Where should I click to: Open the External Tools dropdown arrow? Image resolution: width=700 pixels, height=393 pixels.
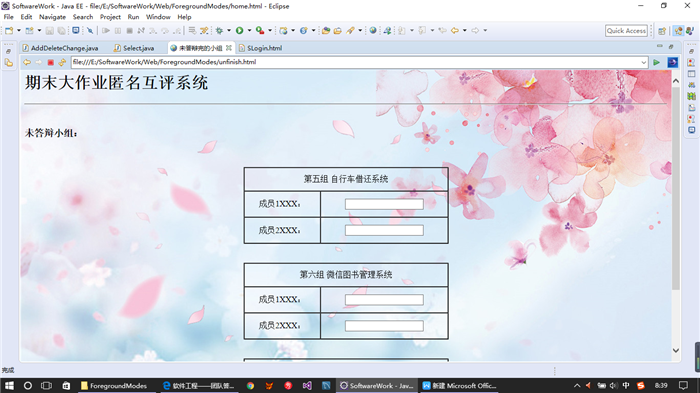[x=270, y=30]
